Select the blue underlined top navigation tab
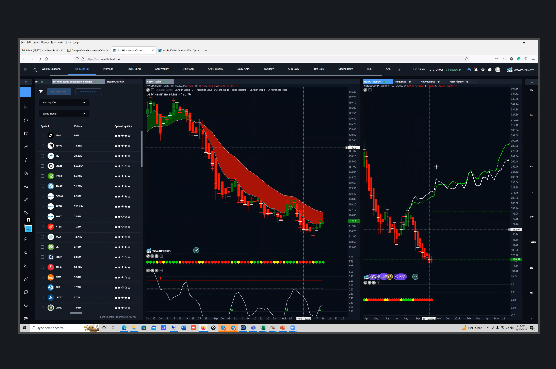The width and height of the screenshot is (556, 369). 82,69
